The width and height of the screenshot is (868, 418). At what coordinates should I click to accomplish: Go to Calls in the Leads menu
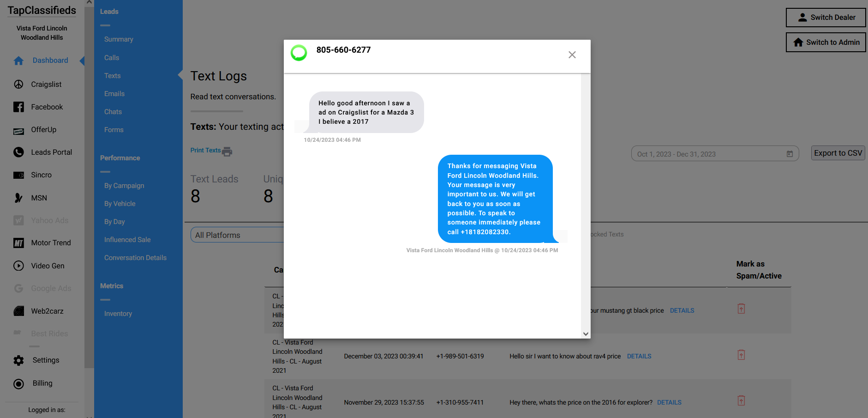pos(112,58)
